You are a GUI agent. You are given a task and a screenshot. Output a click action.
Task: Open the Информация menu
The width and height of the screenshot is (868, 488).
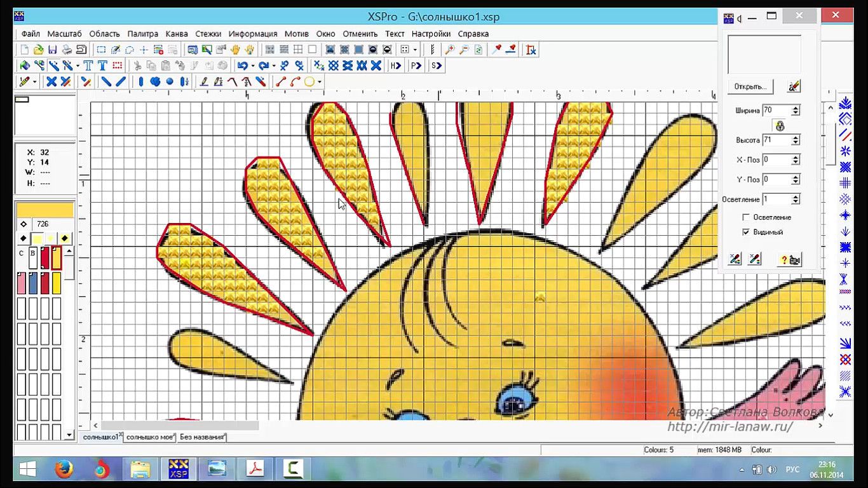click(x=253, y=34)
